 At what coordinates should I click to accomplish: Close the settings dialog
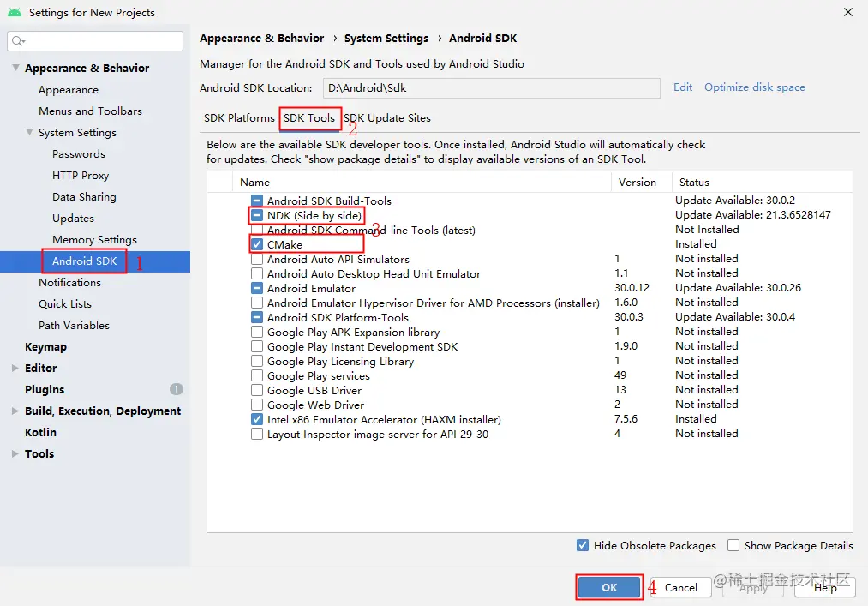847,12
